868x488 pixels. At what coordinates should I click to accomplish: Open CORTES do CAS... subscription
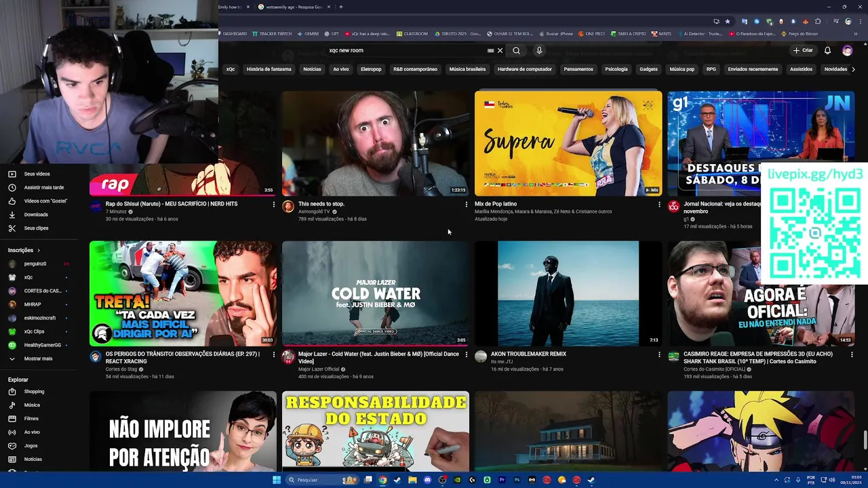pyautogui.click(x=43, y=291)
